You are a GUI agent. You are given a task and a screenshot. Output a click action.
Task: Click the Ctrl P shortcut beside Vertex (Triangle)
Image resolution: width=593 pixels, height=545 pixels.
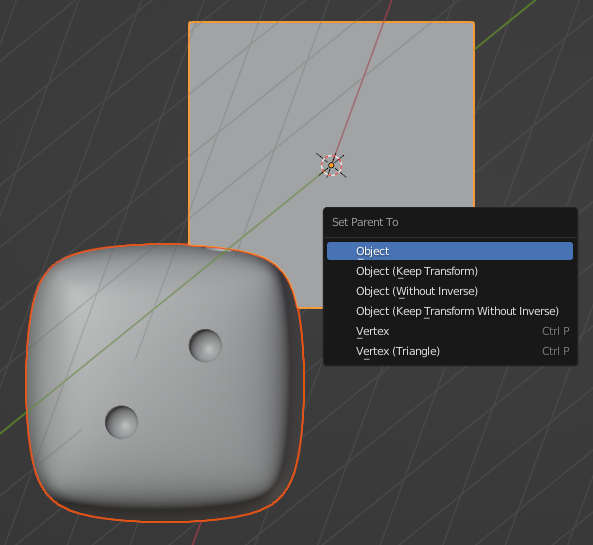pyautogui.click(x=555, y=351)
